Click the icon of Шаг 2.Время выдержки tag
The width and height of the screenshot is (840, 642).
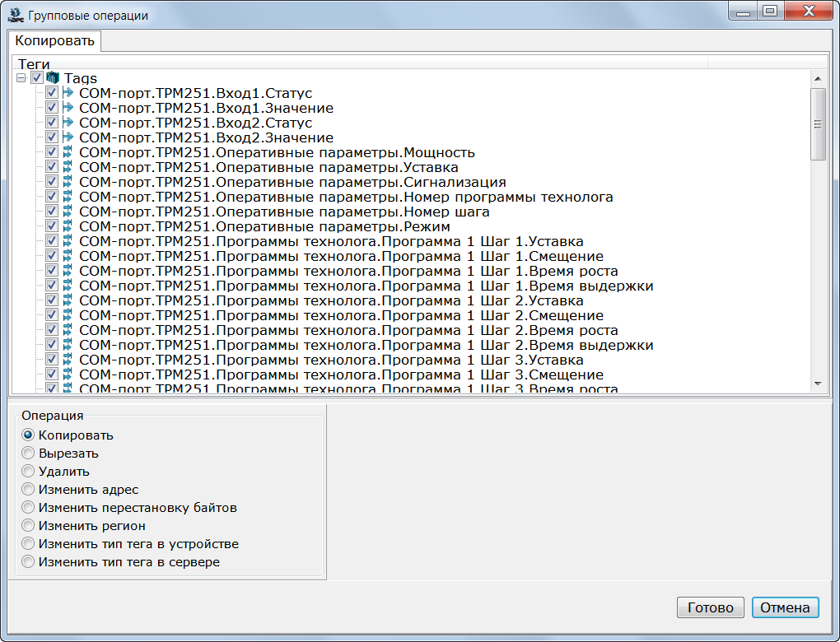click(x=68, y=344)
